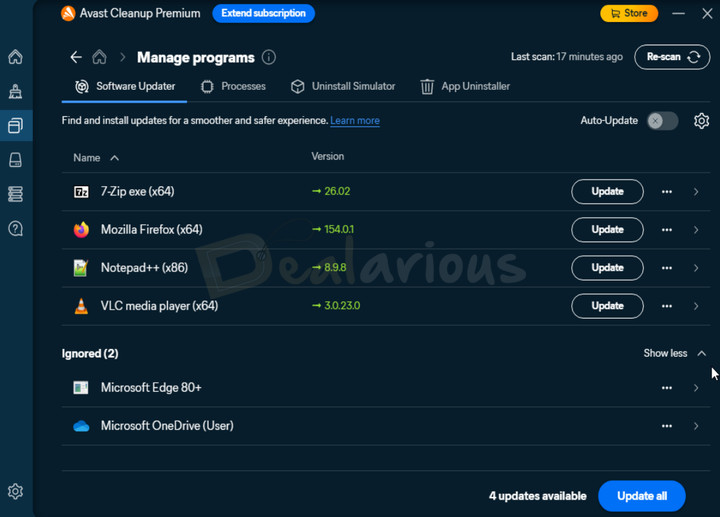Switch to Processes tab
The image size is (720, 517).
click(x=233, y=86)
